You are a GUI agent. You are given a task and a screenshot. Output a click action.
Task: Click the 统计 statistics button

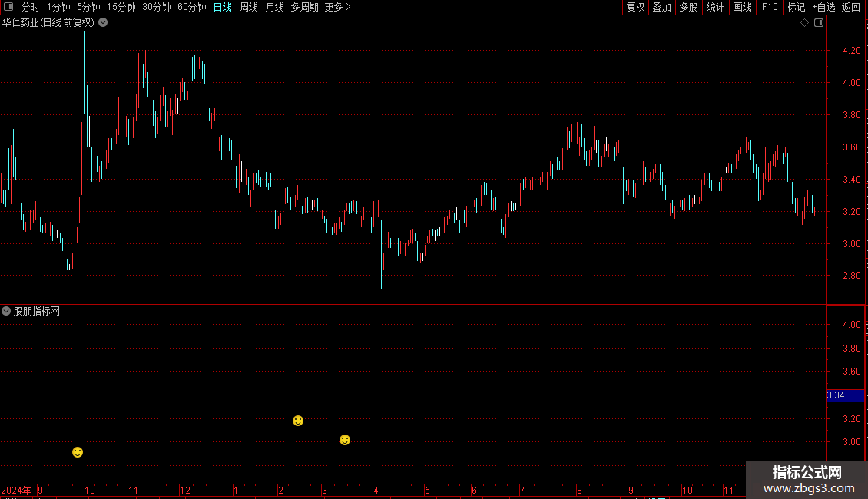[x=715, y=7]
